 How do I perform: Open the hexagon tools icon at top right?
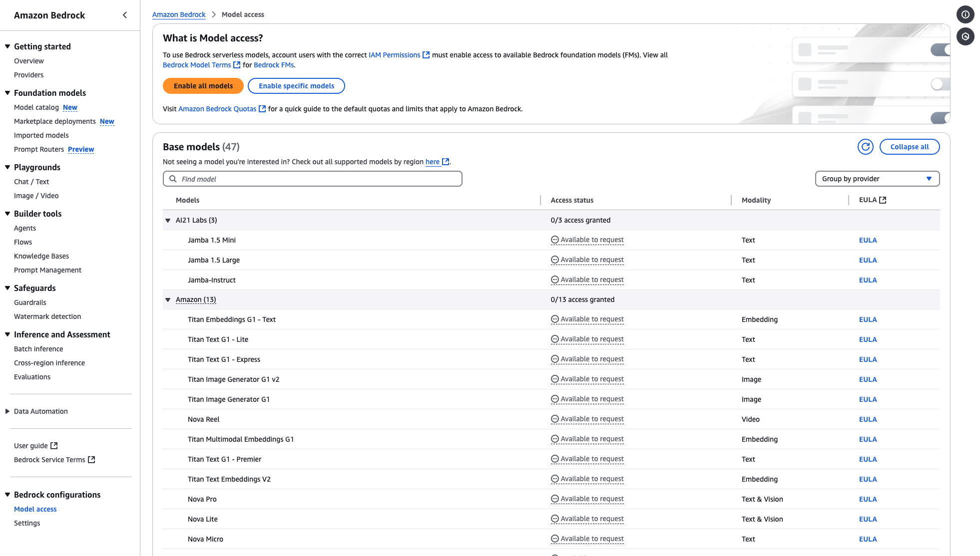[965, 36]
